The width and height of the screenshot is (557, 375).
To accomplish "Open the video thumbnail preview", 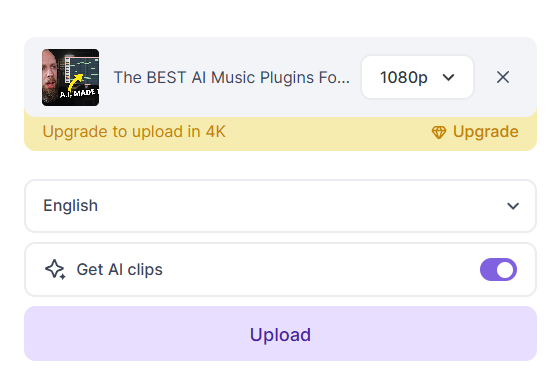I will coord(70,77).
